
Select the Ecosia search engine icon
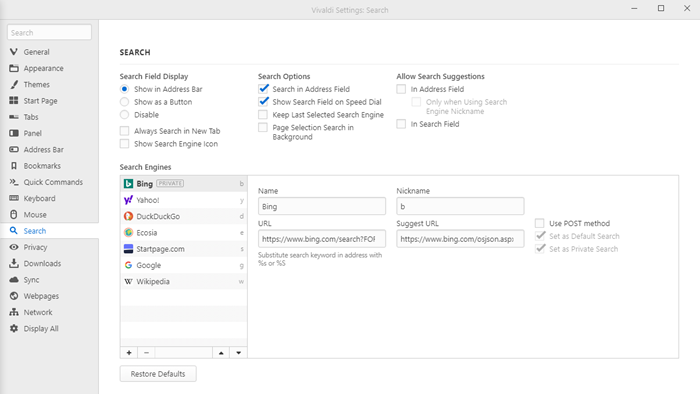click(129, 232)
